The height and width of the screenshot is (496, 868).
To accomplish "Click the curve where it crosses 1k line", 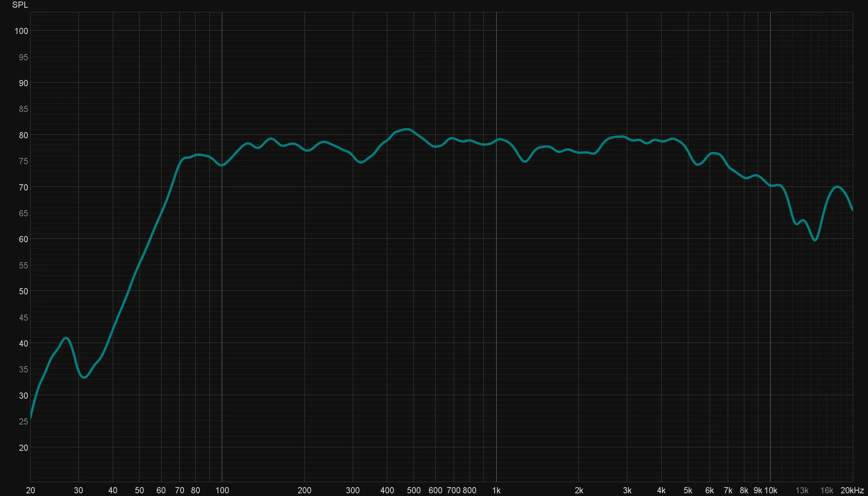I will [496, 140].
